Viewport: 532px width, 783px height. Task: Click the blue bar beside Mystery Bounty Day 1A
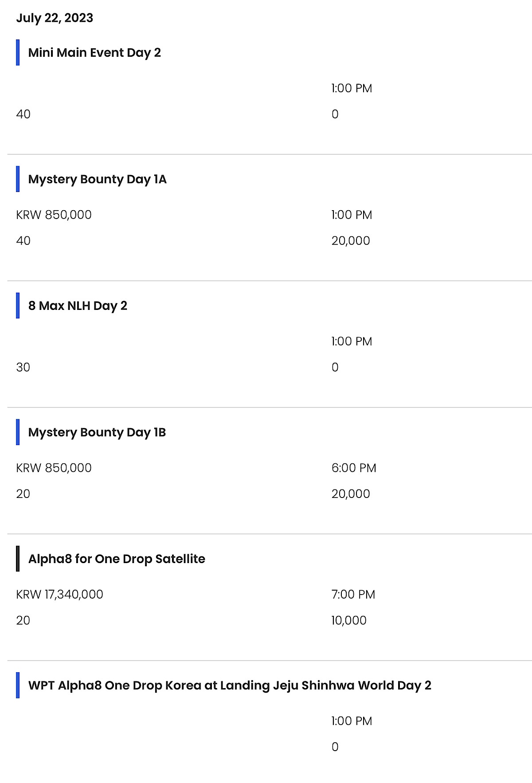coord(18,179)
